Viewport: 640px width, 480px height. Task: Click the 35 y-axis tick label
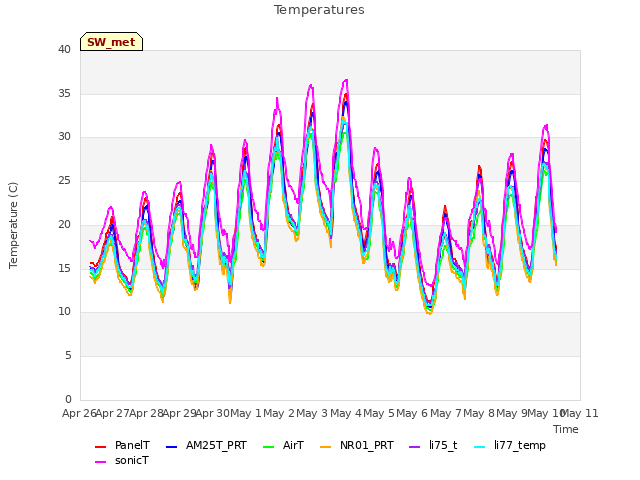pos(64,93)
